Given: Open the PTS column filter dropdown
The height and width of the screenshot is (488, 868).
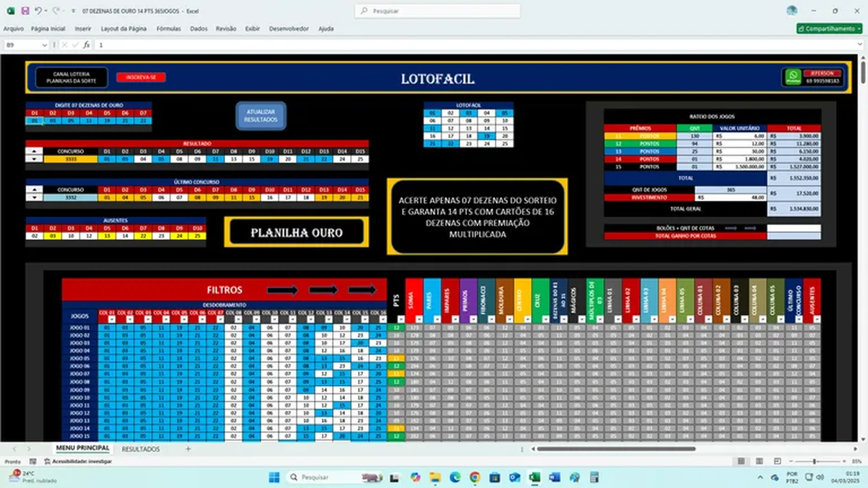Looking at the screenshot, I should point(401,319).
